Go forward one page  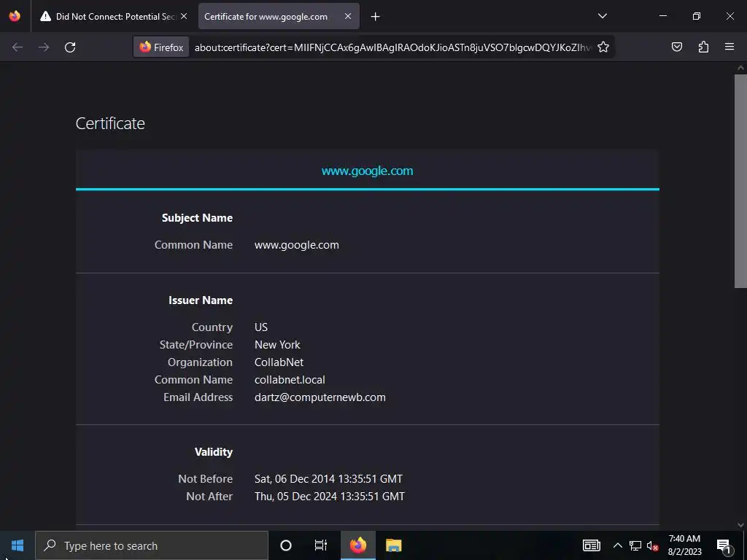pyautogui.click(x=44, y=47)
